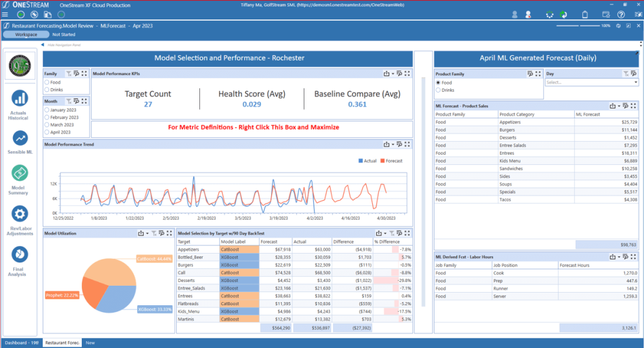The image size is (644, 348).
Task: Refresh the page using icon beside 100%
Action: pyautogui.click(x=618, y=25)
